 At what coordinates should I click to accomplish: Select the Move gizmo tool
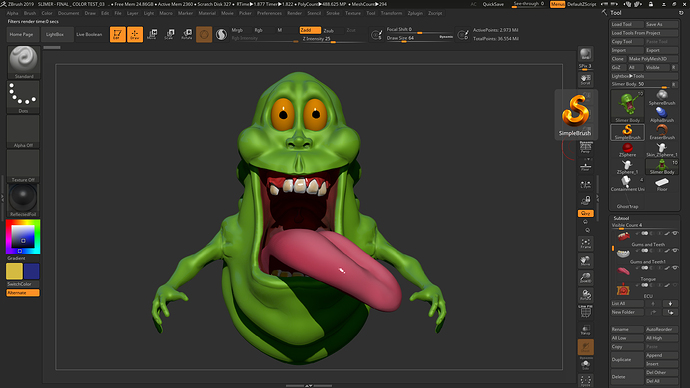152,34
